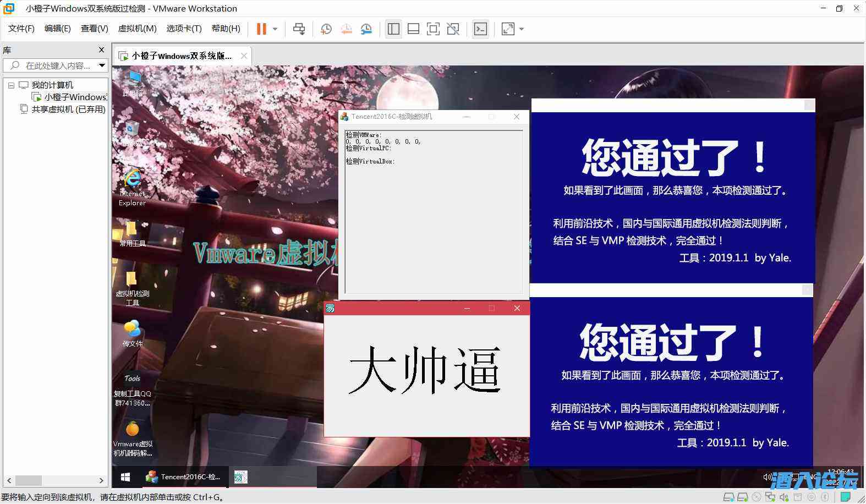The width and height of the screenshot is (866, 504).
Task: Open the console view
Action: pyautogui.click(x=480, y=29)
